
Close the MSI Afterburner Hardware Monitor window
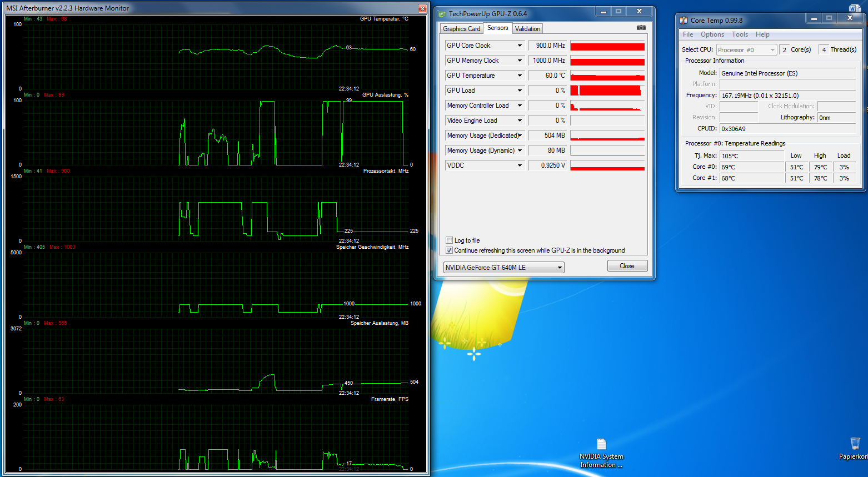[x=422, y=8]
